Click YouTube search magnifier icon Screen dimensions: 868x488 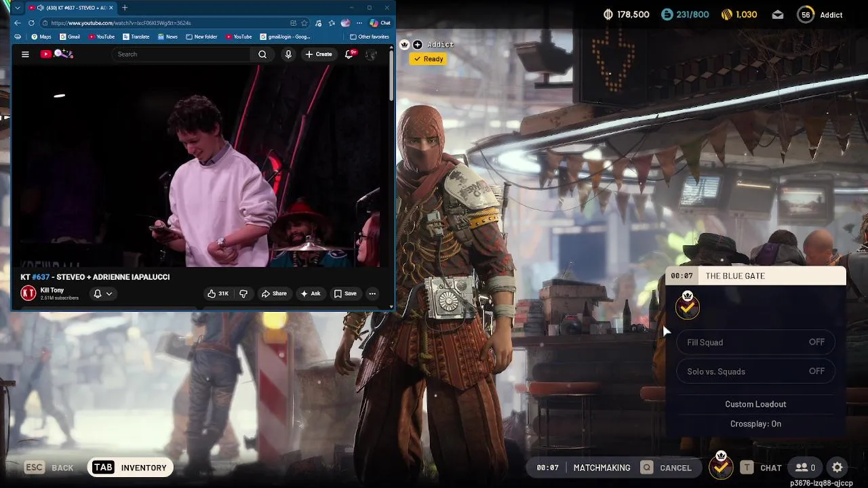click(262, 54)
